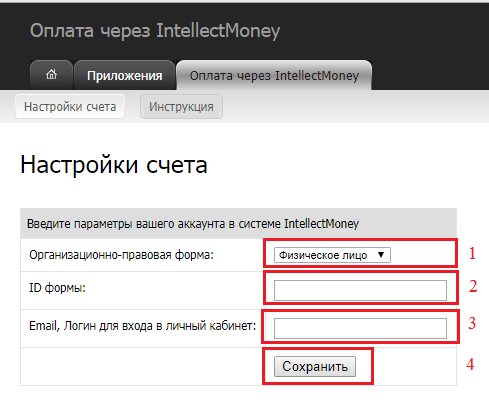489x410 pixels.
Task: Click the black dropdown arrow triangle
Action: (381, 255)
